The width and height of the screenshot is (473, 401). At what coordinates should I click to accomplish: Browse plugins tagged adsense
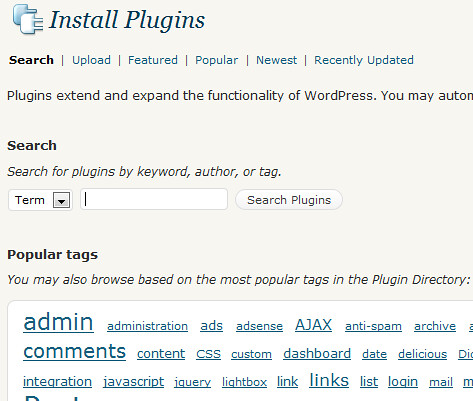point(259,326)
